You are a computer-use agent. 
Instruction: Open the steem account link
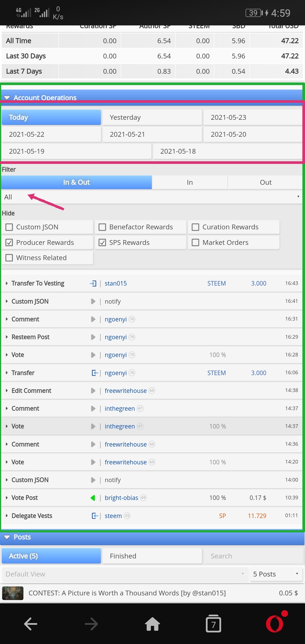click(x=113, y=516)
